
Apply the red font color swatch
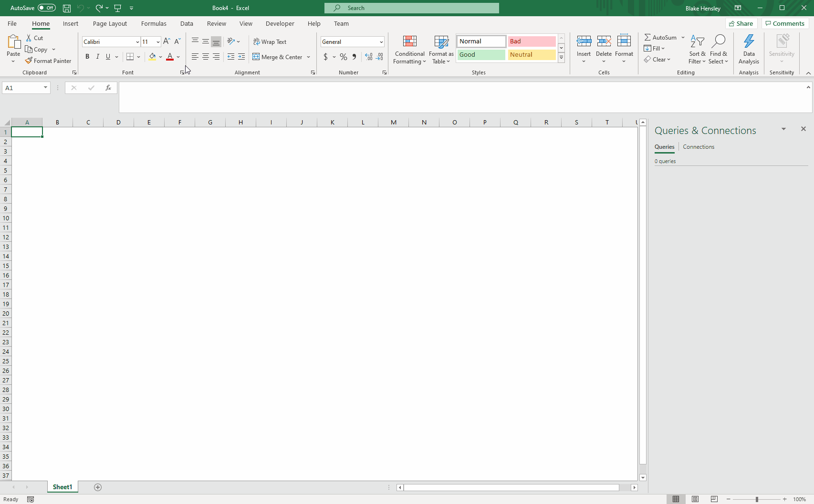[170, 60]
